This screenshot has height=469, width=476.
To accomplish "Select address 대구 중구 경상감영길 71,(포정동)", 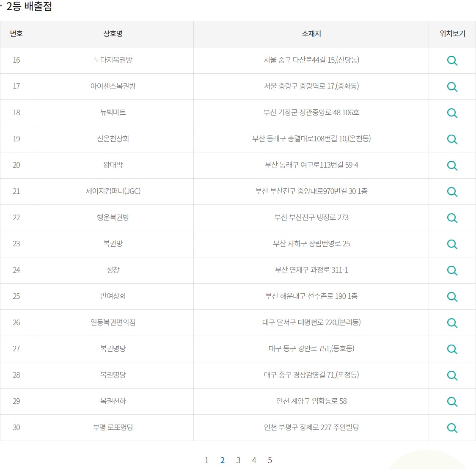I will [x=311, y=375].
